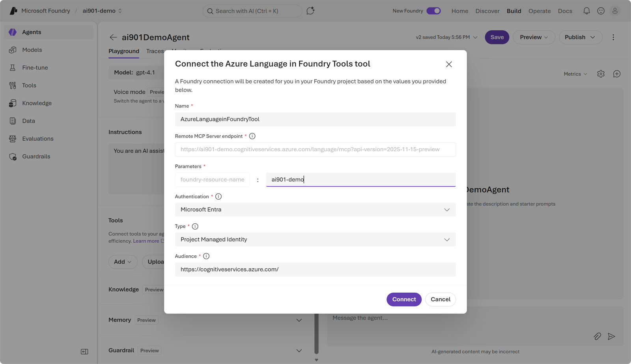Open the version history dropdown v2 saved
Image resolution: width=631 pixels, height=364 pixels.
click(446, 37)
